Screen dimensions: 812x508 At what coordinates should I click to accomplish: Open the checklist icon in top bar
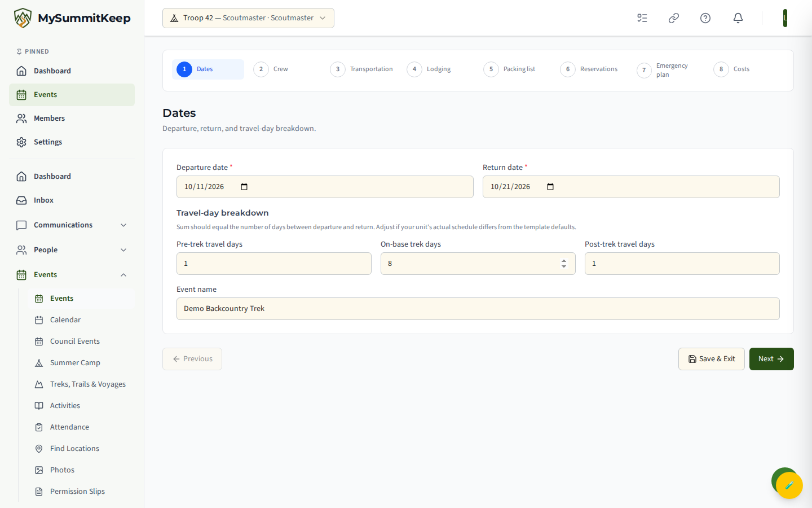[x=642, y=18]
